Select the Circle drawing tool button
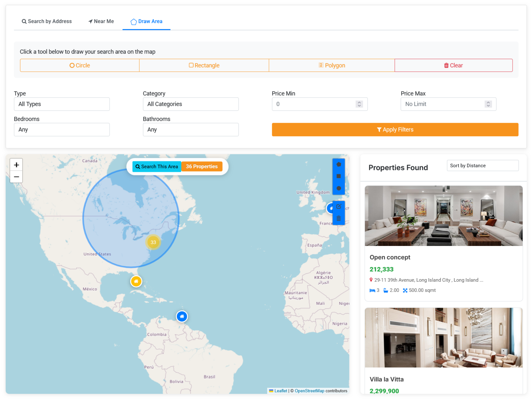532x400 pixels. 80,65
